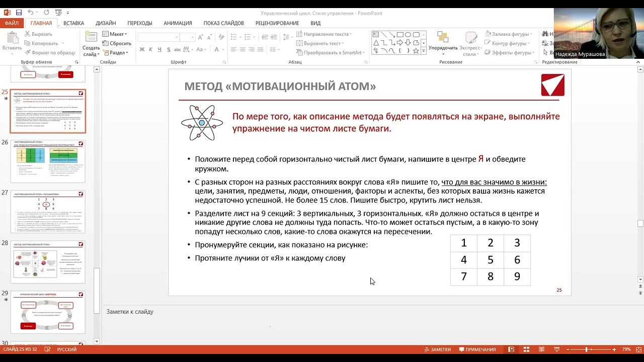Select the star shape in the shapes gallery
644x362 pixels.
tap(416, 51)
